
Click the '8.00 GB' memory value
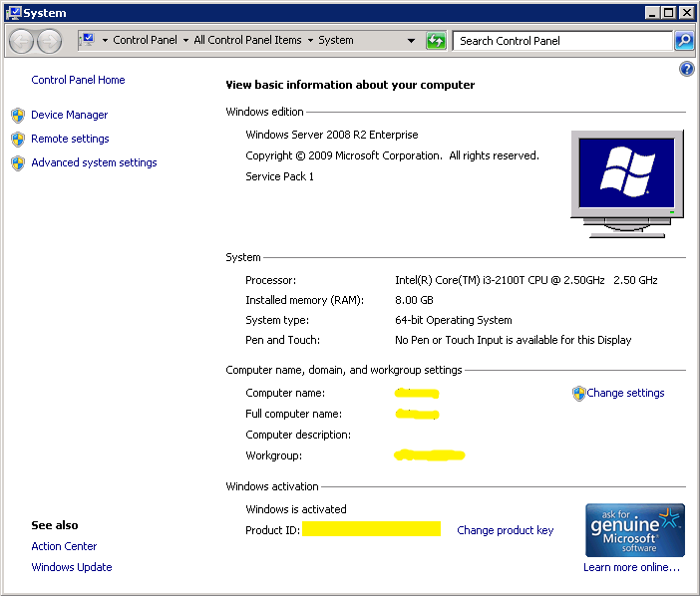coord(414,300)
